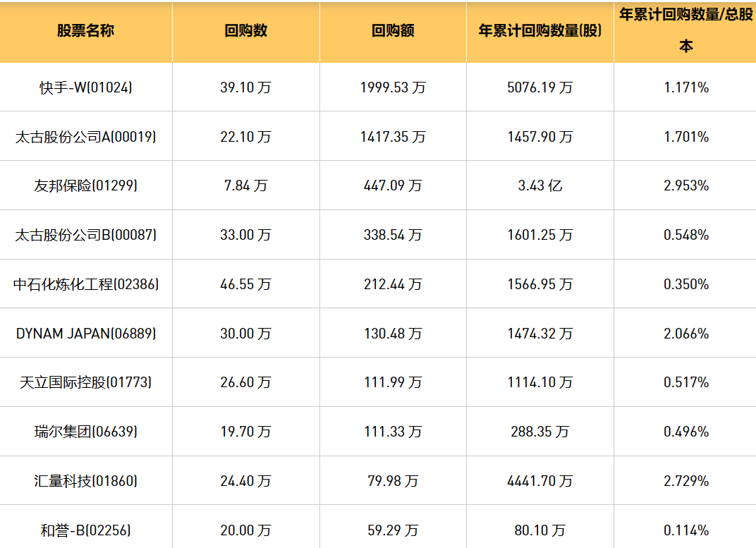
Task: Open stock 太古股份公司B(00087)
Action: (x=86, y=235)
